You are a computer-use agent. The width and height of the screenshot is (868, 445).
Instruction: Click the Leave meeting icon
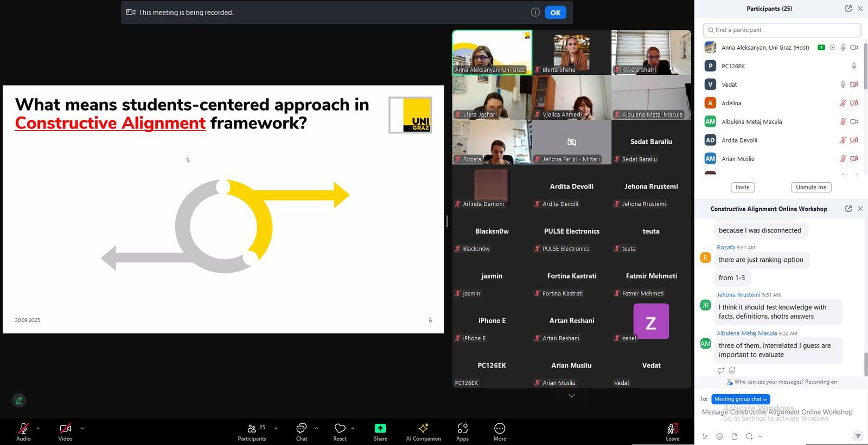[x=672, y=431]
